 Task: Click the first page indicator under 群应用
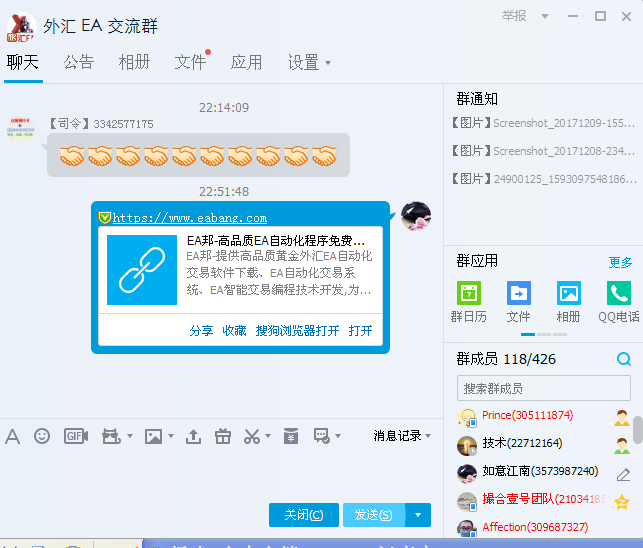point(528,335)
